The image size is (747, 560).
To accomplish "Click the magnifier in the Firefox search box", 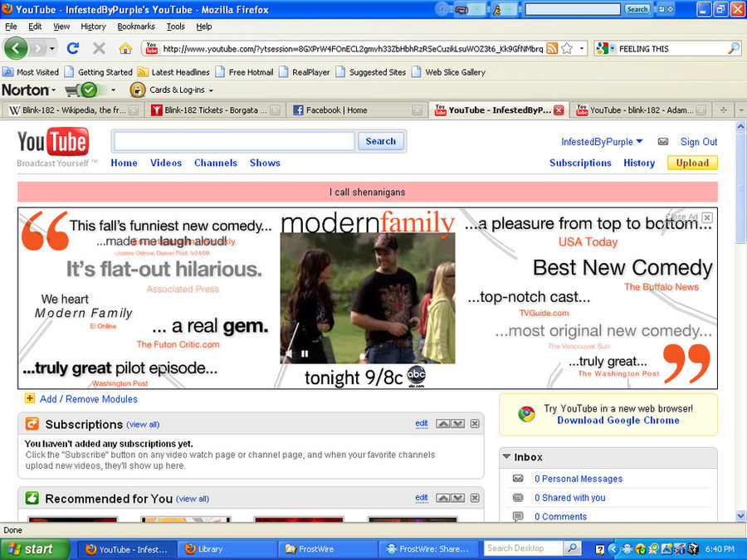I will pos(734,48).
